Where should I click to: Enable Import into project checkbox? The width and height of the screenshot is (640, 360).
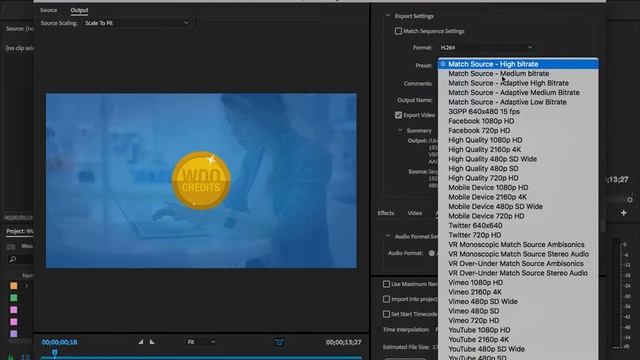pos(386,299)
